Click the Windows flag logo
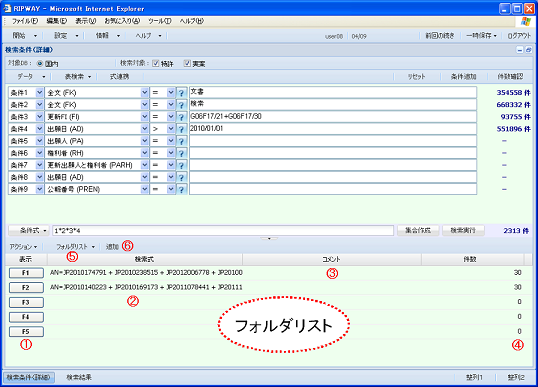This screenshot has width=538, height=387. pos(525,21)
